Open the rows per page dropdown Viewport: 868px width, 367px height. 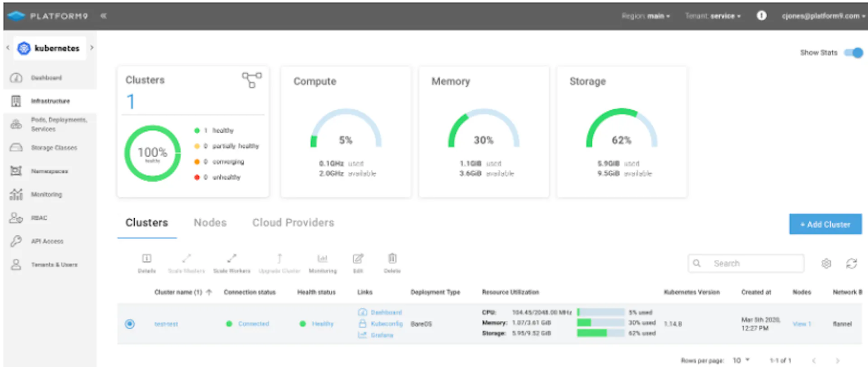[741, 360]
